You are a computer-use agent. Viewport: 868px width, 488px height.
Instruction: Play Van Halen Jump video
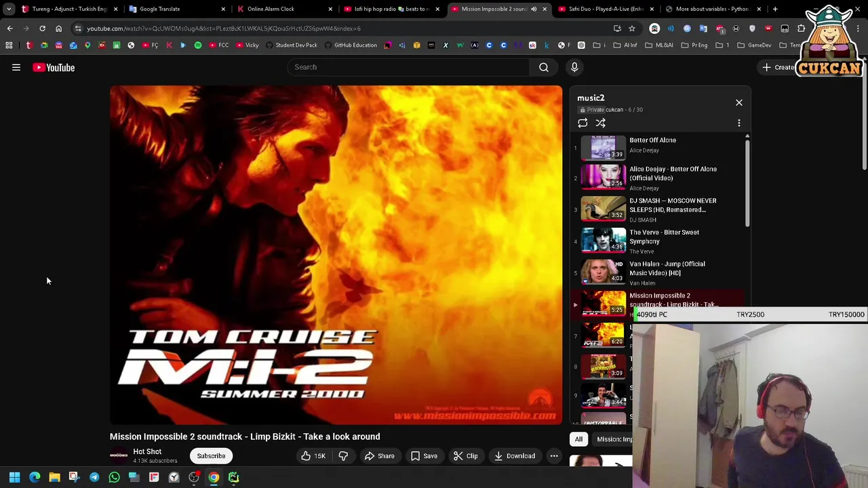coord(658,272)
